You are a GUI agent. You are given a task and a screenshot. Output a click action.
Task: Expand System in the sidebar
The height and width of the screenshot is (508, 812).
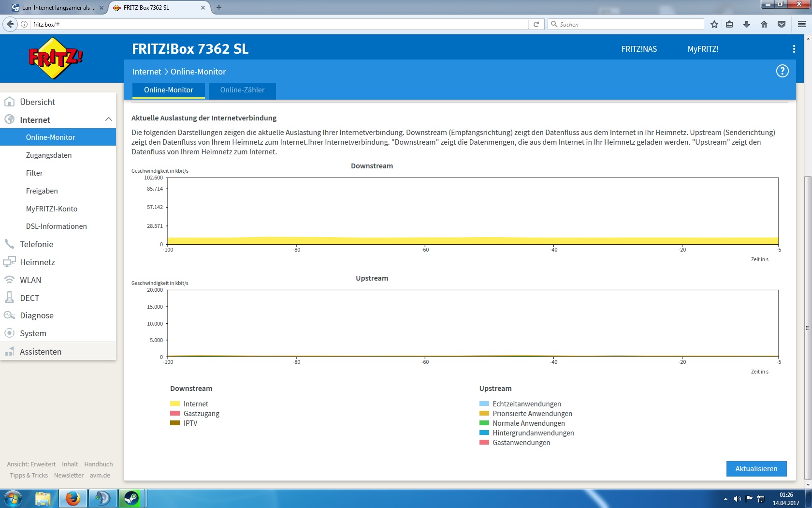coord(58,333)
